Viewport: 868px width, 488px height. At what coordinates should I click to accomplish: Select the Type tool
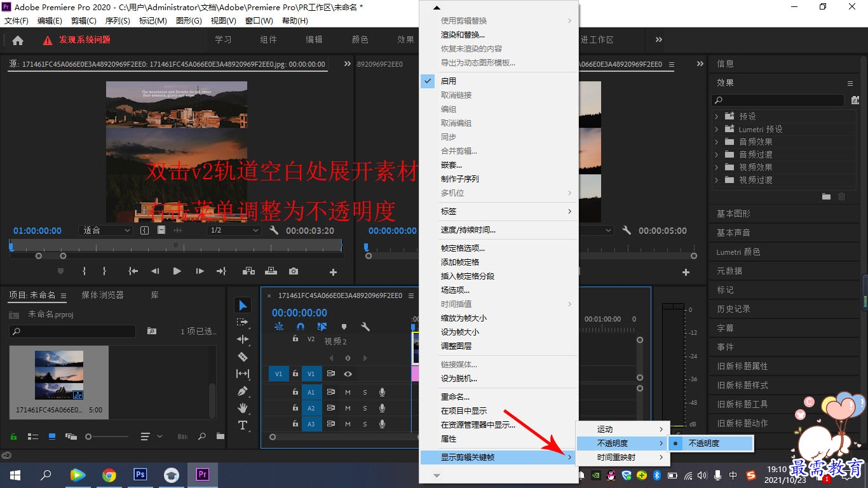coord(243,425)
